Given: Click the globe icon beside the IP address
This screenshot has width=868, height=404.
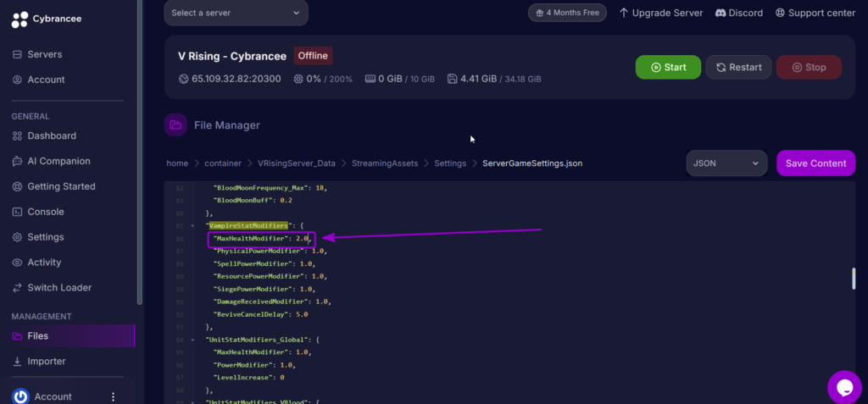Looking at the screenshot, I should pyautogui.click(x=184, y=79).
